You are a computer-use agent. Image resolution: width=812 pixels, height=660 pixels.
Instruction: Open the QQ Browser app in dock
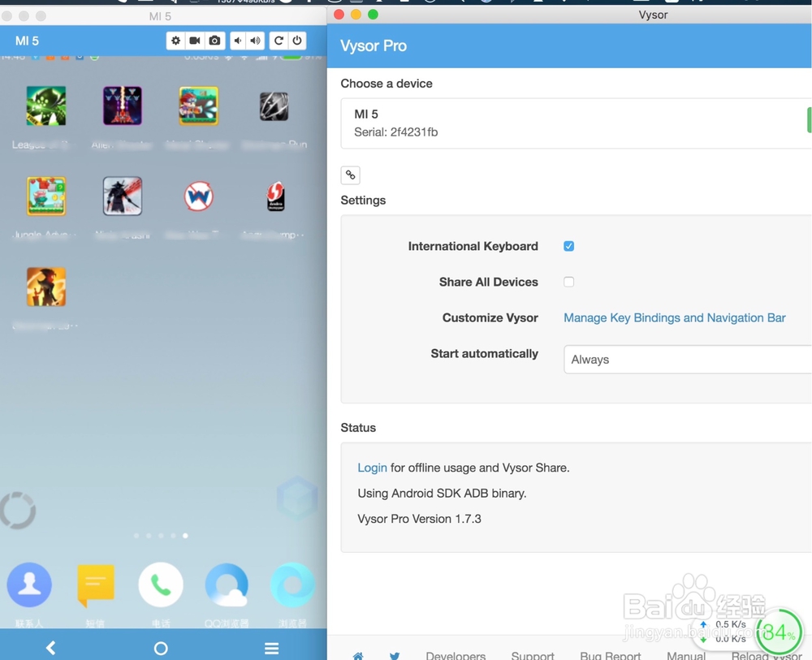point(227,585)
